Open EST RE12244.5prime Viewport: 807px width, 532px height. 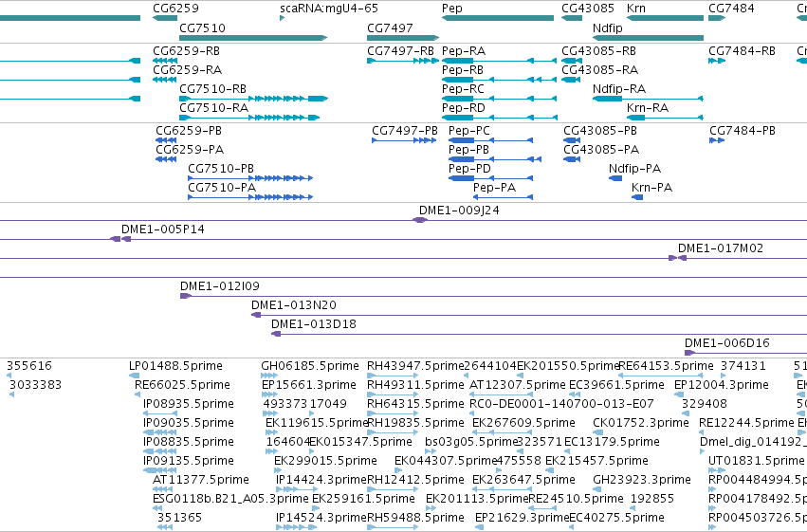pyautogui.click(x=747, y=424)
